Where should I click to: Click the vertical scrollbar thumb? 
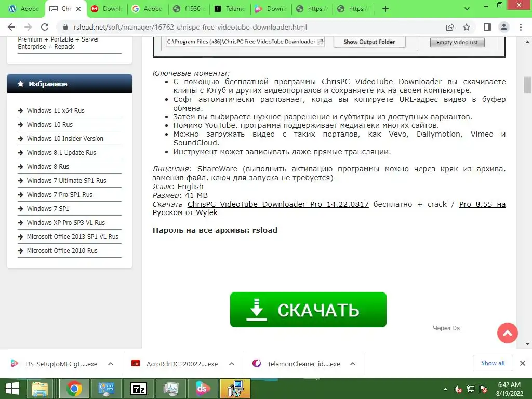[527, 85]
